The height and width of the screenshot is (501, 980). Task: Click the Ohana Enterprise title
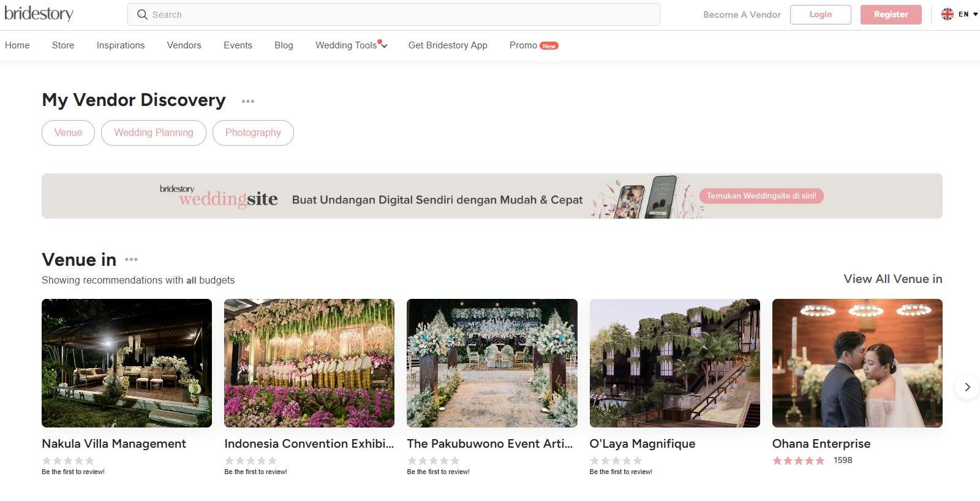[821, 444]
